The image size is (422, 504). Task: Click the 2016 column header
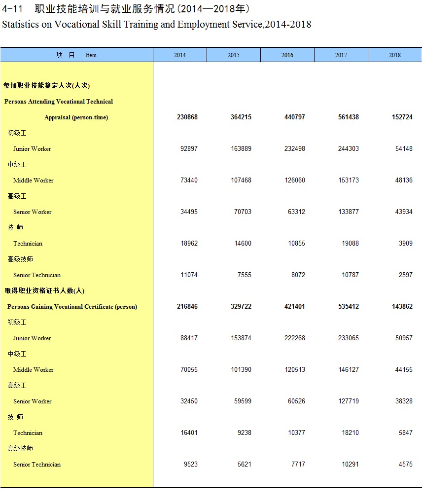tap(287, 55)
